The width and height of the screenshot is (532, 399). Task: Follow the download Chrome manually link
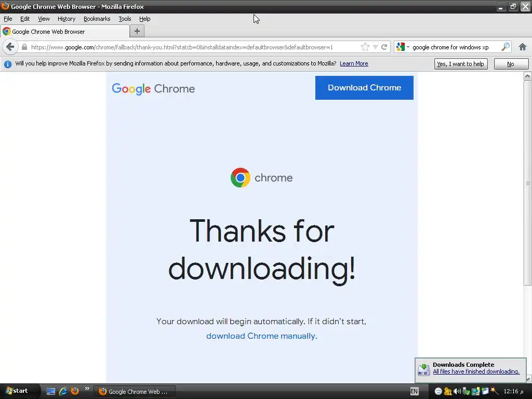261,336
